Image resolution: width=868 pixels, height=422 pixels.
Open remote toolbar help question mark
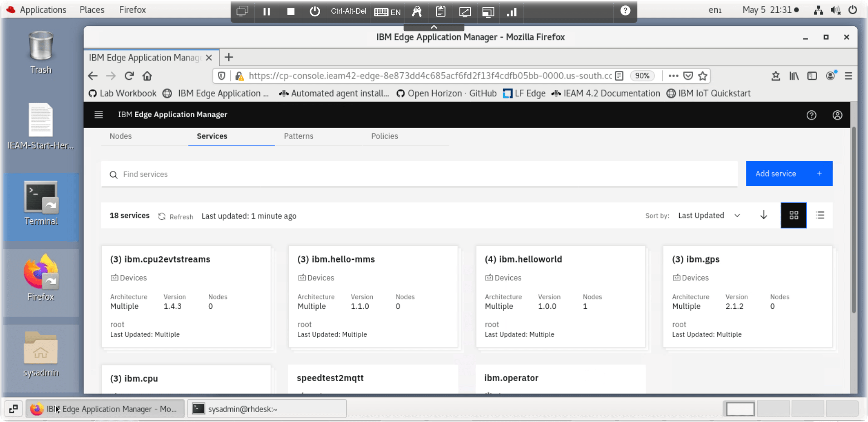625,10
